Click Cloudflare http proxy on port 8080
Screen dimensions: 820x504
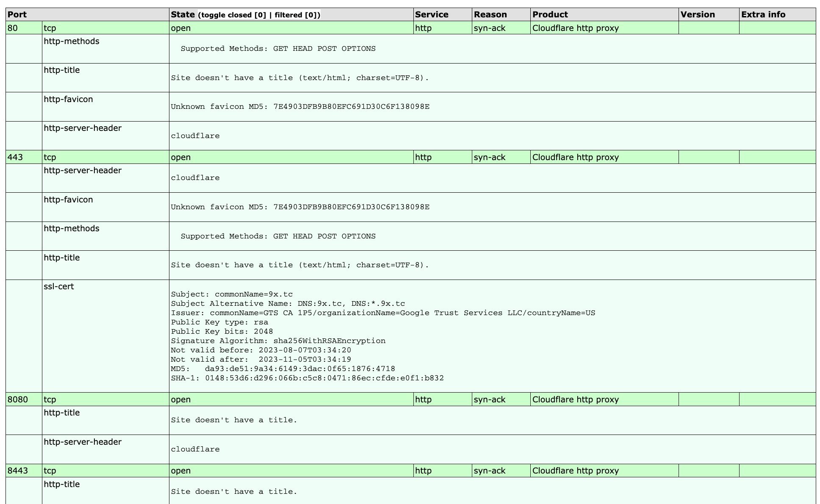coord(575,399)
